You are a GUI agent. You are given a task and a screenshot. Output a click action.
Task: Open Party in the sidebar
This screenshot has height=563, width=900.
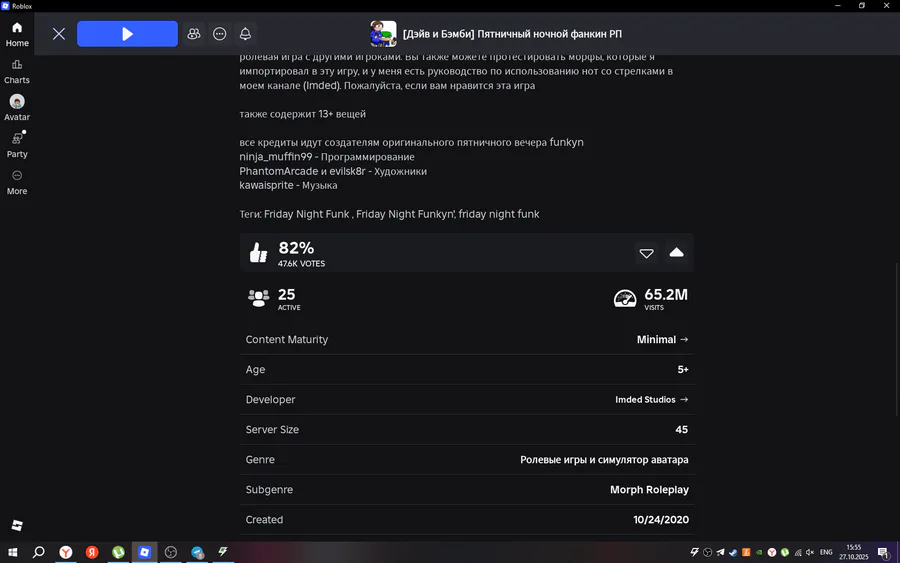pos(17,145)
